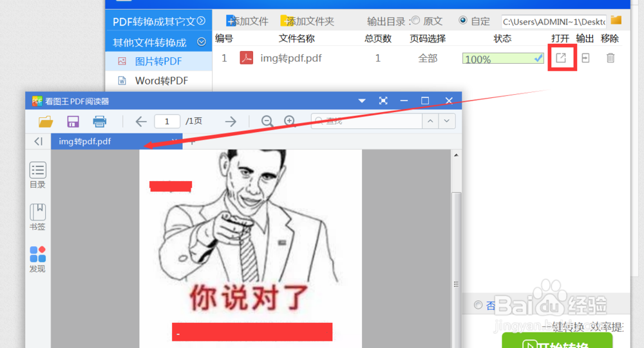Click the 总页数 column header

coord(377,39)
